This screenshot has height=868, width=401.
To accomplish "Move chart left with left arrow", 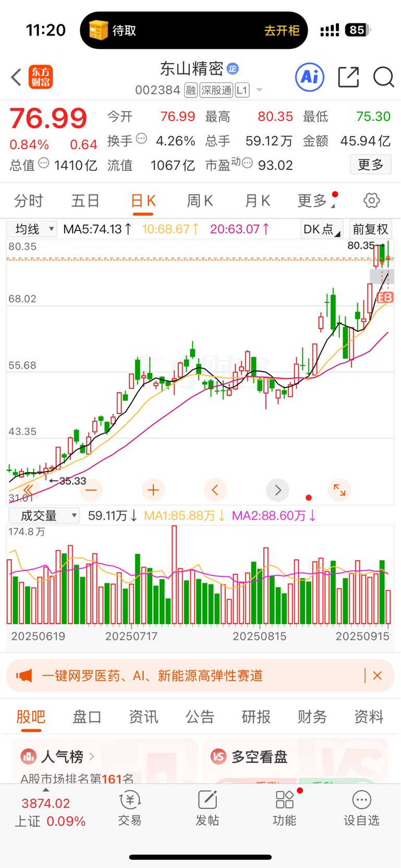I will tap(215, 490).
